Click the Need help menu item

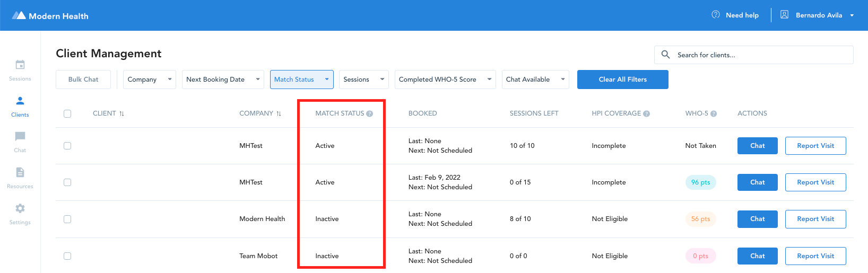tap(735, 15)
